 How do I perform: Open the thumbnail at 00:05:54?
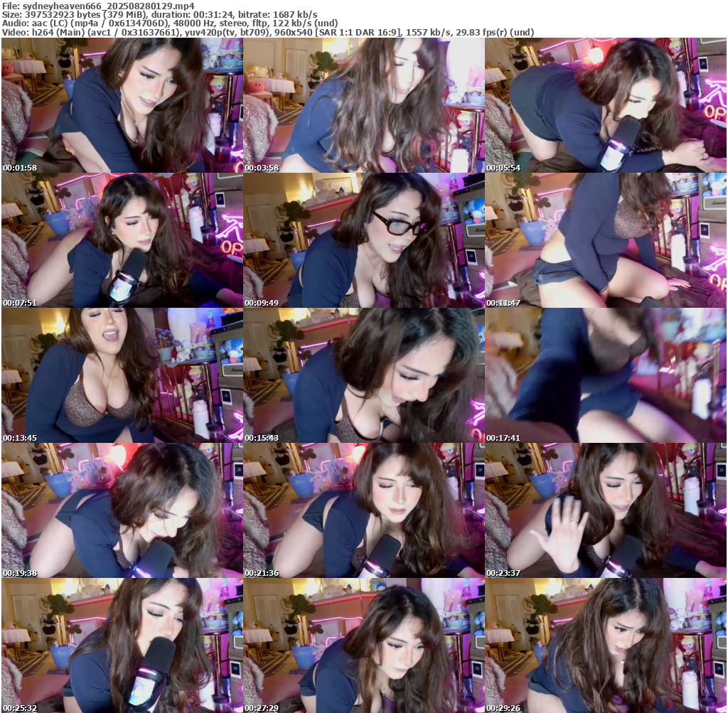pos(605,105)
